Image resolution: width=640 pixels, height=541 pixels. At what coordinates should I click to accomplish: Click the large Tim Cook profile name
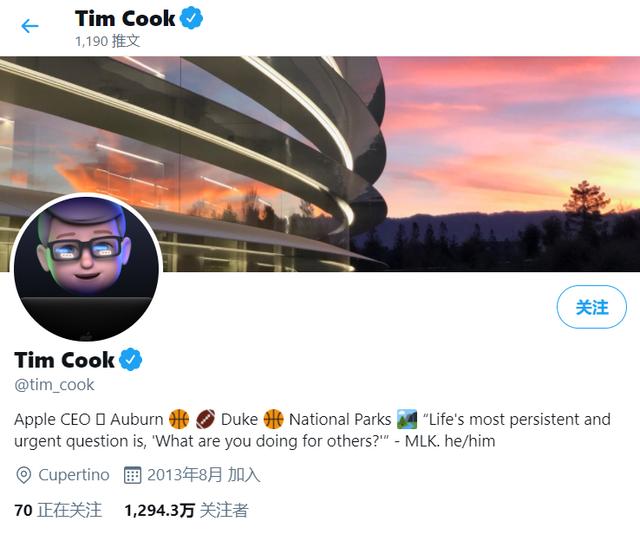coord(65,360)
